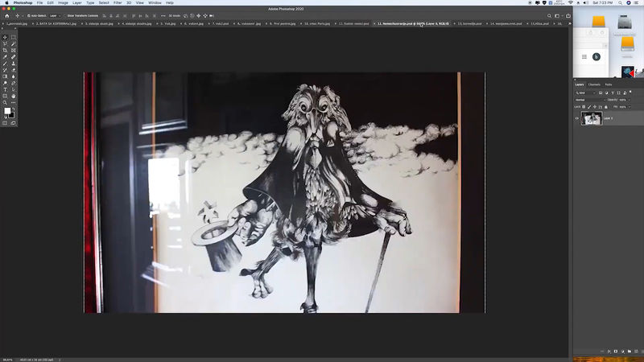Toggle the adjustment layer filter icon

point(607,93)
